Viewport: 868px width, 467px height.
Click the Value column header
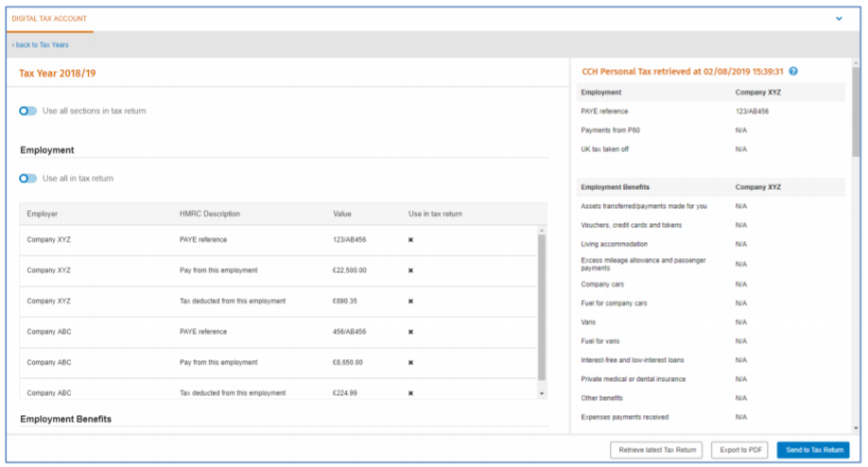[342, 214]
